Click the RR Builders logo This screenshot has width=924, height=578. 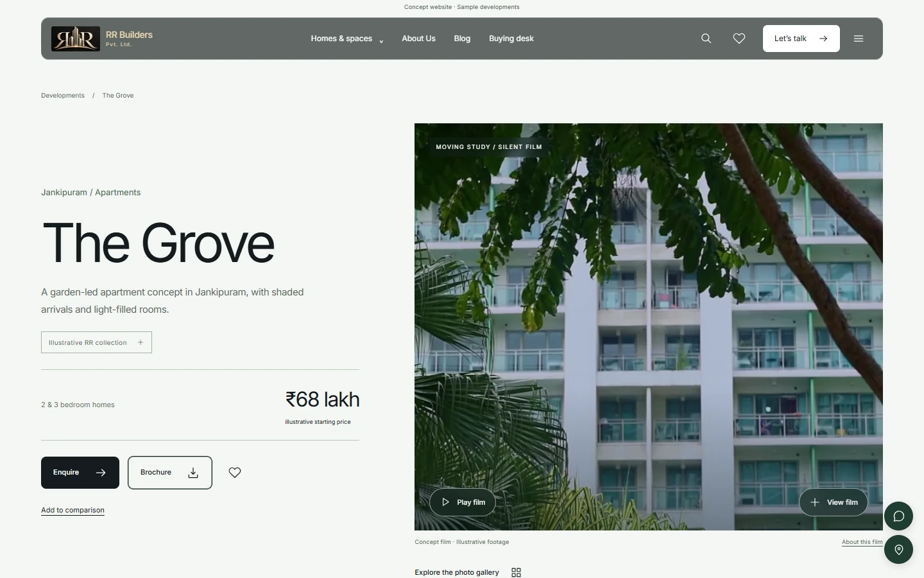point(102,39)
